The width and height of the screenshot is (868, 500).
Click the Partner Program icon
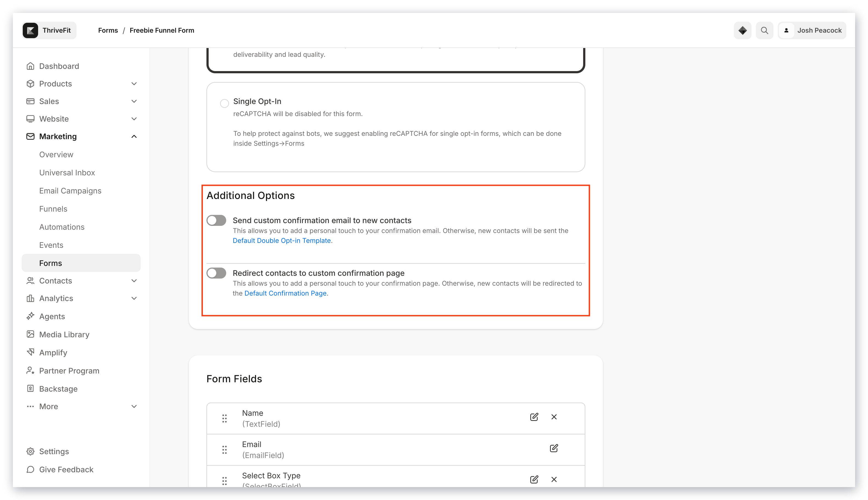pos(30,370)
